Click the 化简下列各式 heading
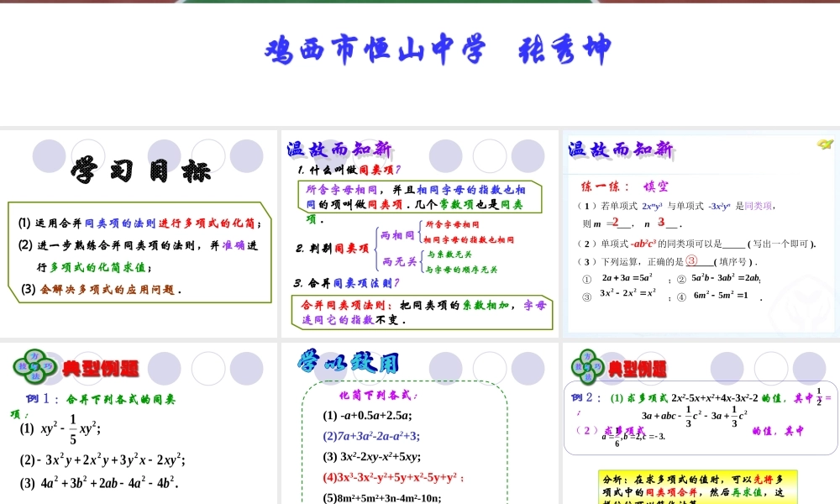This screenshot has width=840, height=504. pos(378,396)
